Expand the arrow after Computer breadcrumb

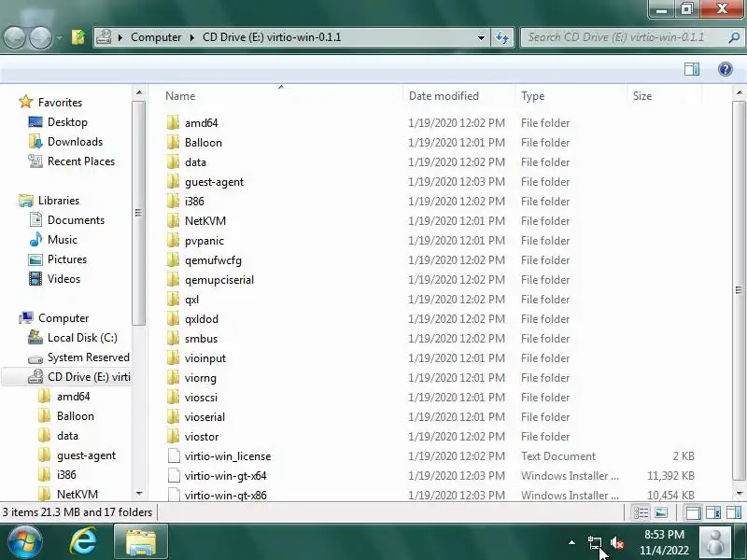coord(192,37)
